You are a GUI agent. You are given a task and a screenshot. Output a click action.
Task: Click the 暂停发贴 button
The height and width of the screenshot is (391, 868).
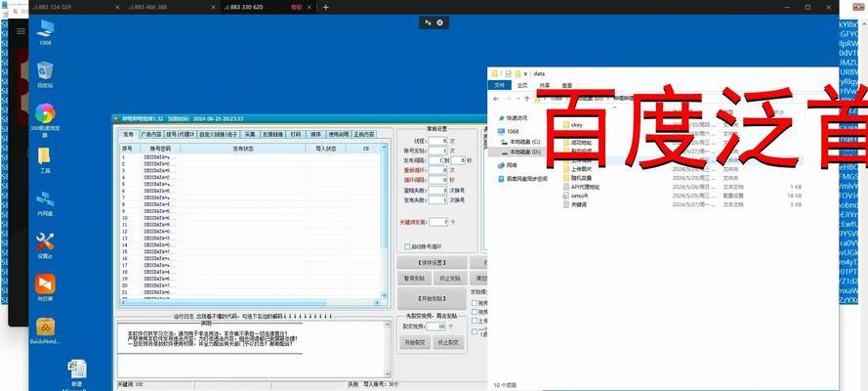tap(414, 278)
